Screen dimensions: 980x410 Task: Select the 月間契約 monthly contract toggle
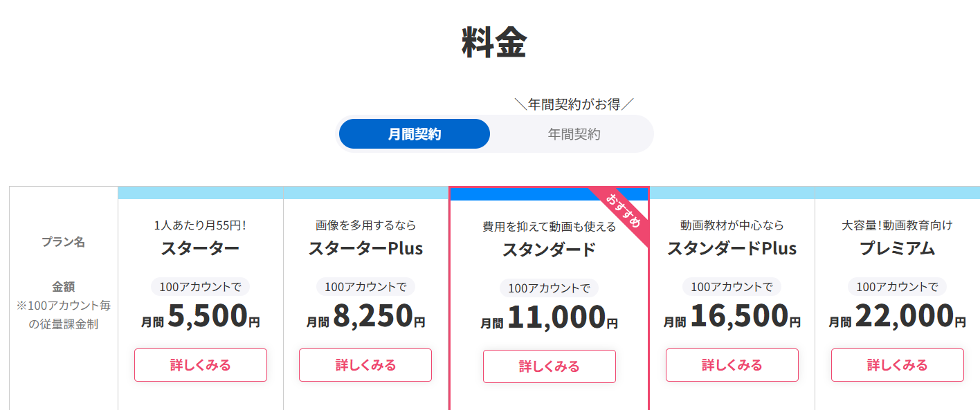point(415,134)
